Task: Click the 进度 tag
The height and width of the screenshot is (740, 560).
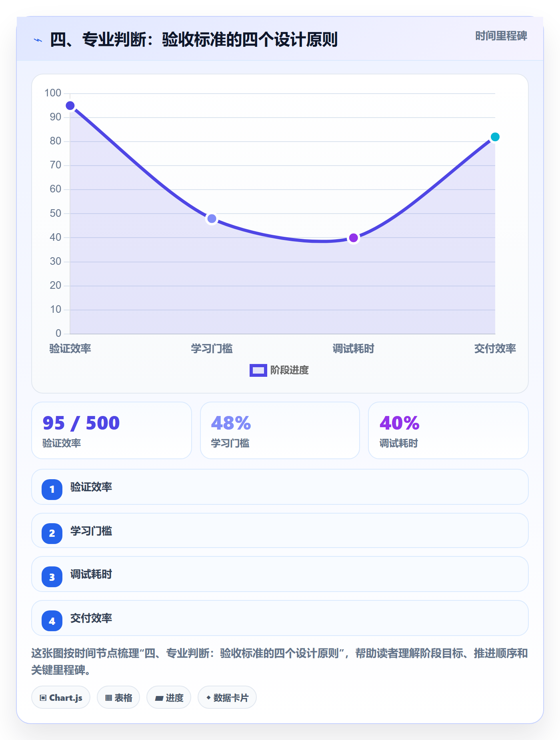Action: 169,697
